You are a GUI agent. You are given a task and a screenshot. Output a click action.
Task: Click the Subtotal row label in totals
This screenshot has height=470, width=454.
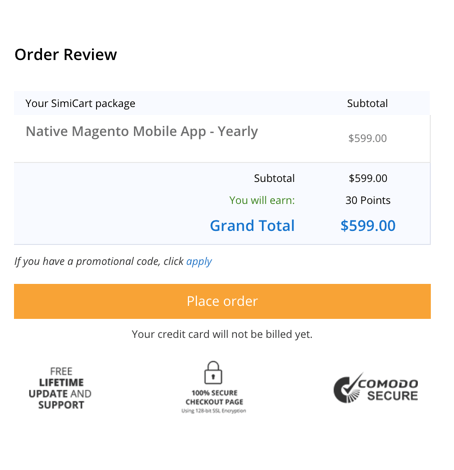(x=274, y=178)
